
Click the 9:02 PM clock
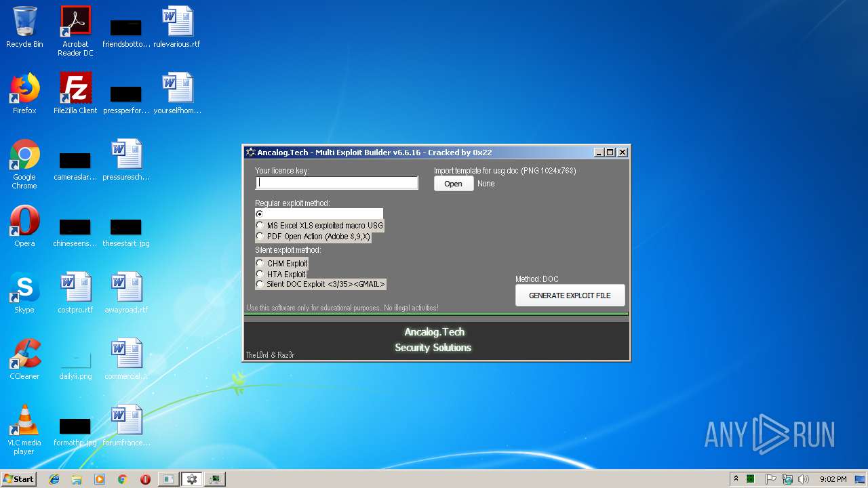click(x=833, y=479)
